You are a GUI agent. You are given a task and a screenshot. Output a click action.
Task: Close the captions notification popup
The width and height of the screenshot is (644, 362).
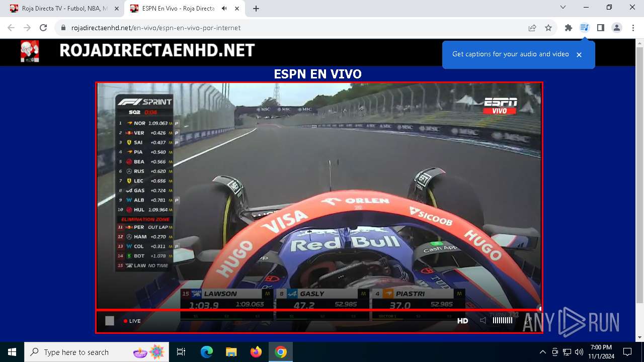(x=579, y=54)
